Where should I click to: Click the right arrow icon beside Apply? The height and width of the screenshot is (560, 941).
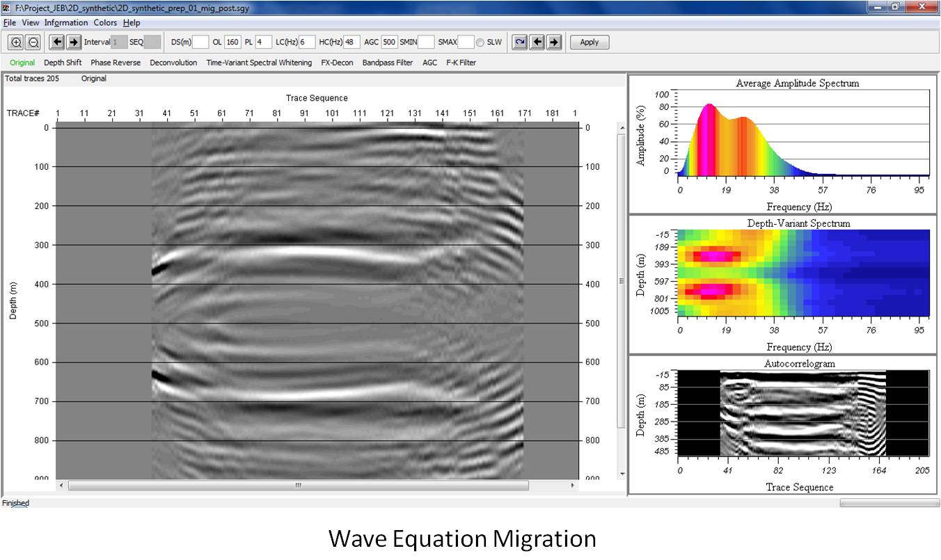553,42
